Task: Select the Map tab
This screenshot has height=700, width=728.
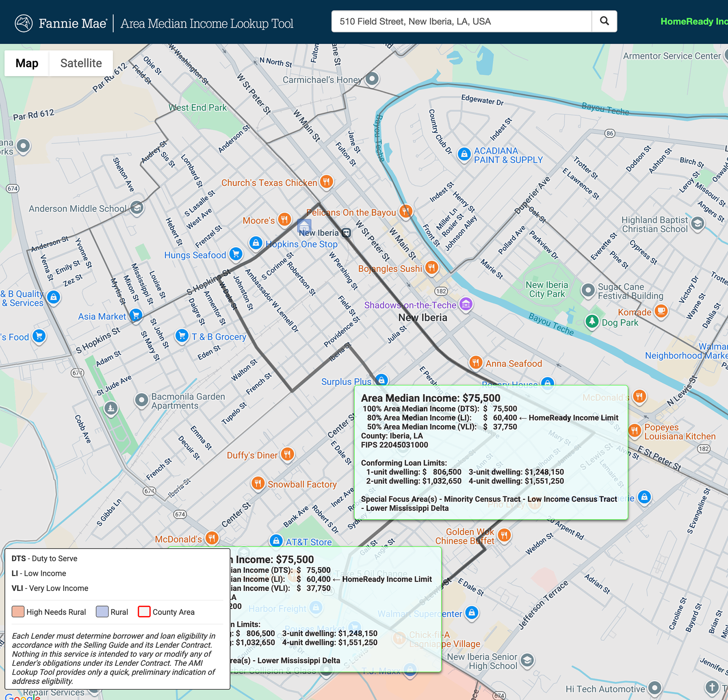Action: click(27, 63)
